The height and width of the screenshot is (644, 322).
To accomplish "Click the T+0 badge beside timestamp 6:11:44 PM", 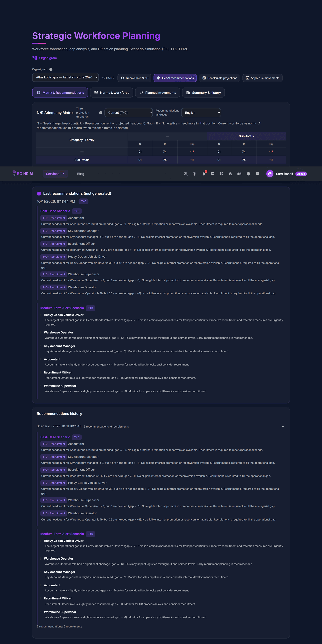I will (84, 201).
